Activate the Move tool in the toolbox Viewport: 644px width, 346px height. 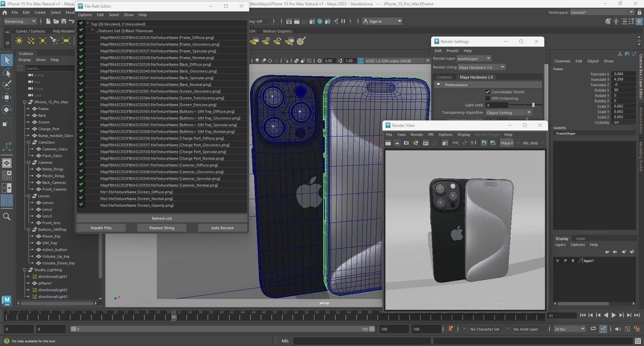tap(7, 97)
